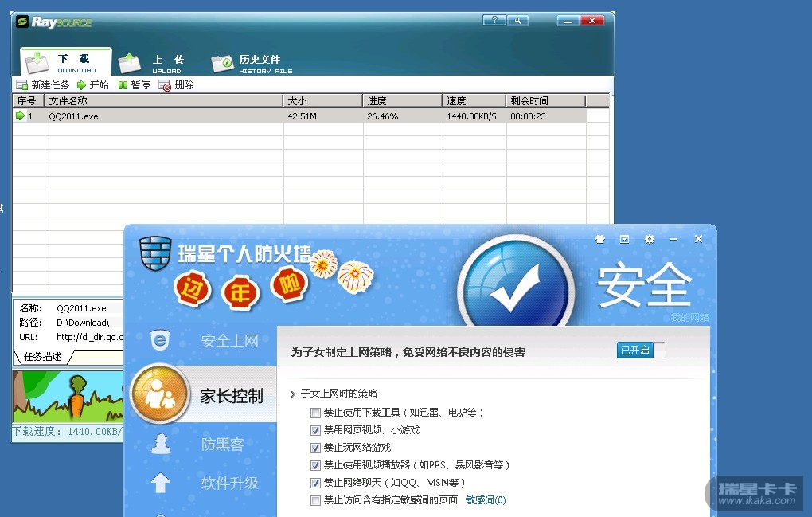This screenshot has height=517, width=812.
Task: Click the 安全上网 shield browser icon
Action: pyautogui.click(x=160, y=340)
